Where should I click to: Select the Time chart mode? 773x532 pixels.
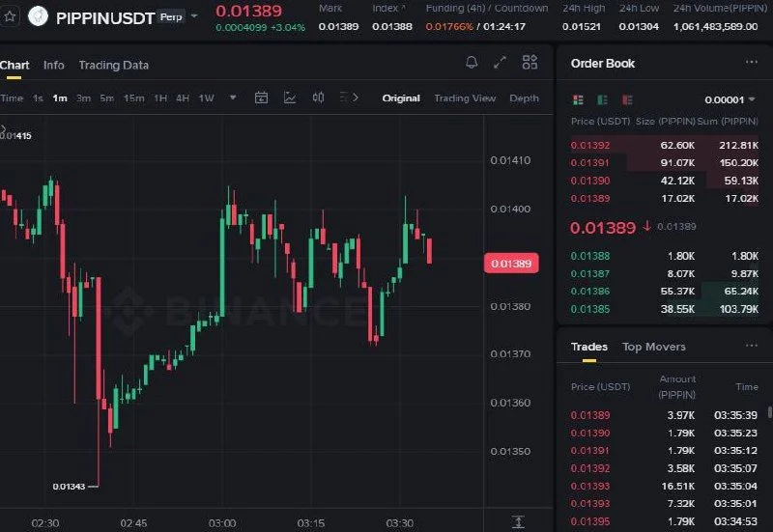pyautogui.click(x=12, y=98)
